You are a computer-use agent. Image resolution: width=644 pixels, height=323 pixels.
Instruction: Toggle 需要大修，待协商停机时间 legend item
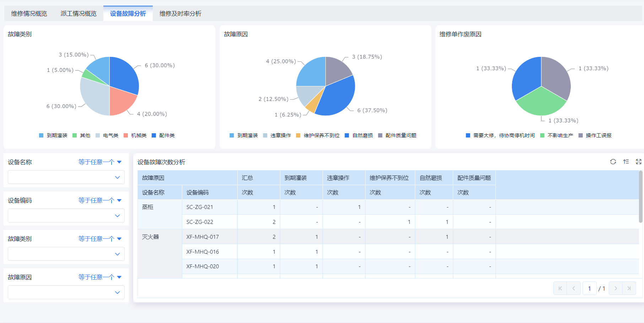click(x=500, y=135)
